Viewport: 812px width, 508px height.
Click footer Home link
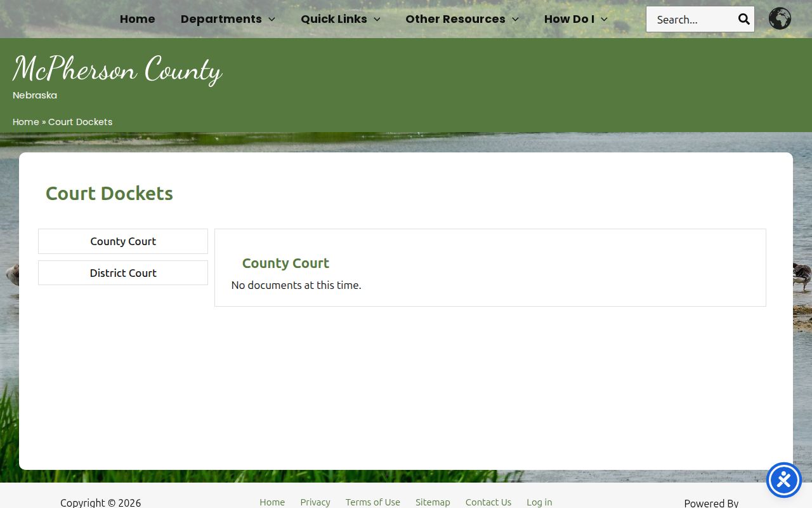[272, 502]
